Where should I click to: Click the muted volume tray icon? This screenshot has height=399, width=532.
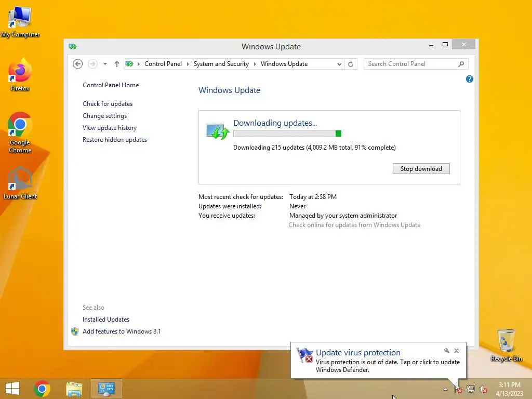point(483,390)
